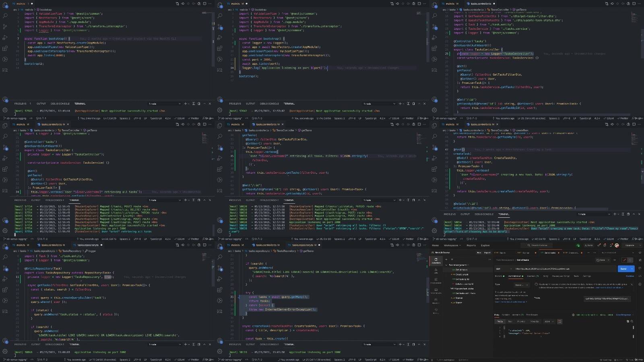This screenshot has height=362, width=644.
Task: Click the Save request button in Postman
Action: (601, 260)
